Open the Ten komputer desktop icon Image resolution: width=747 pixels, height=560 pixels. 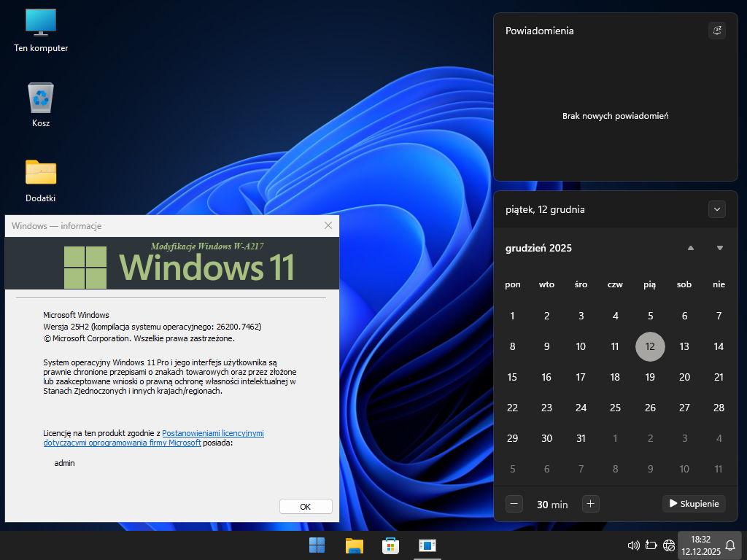[41, 29]
